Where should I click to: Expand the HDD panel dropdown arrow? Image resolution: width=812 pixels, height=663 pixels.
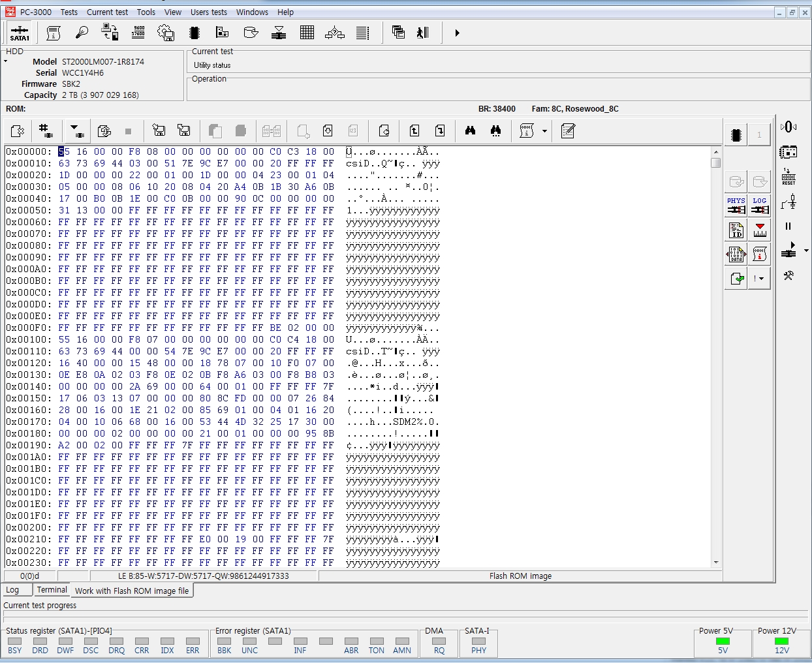click(x=6, y=61)
